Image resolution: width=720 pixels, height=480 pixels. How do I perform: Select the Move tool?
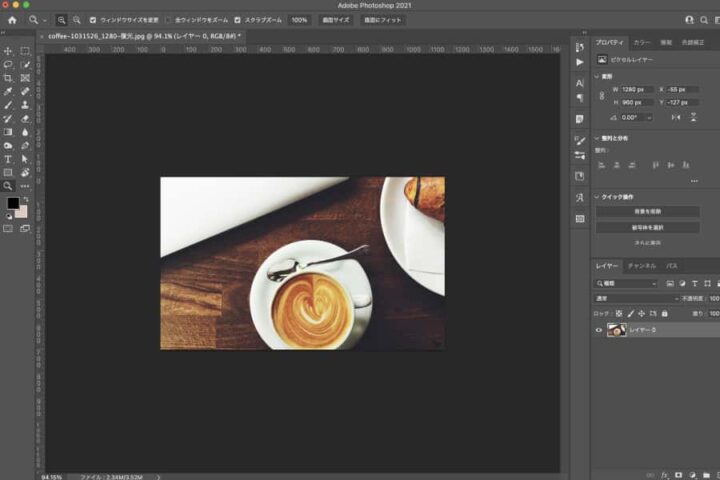click(x=8, y=51)
